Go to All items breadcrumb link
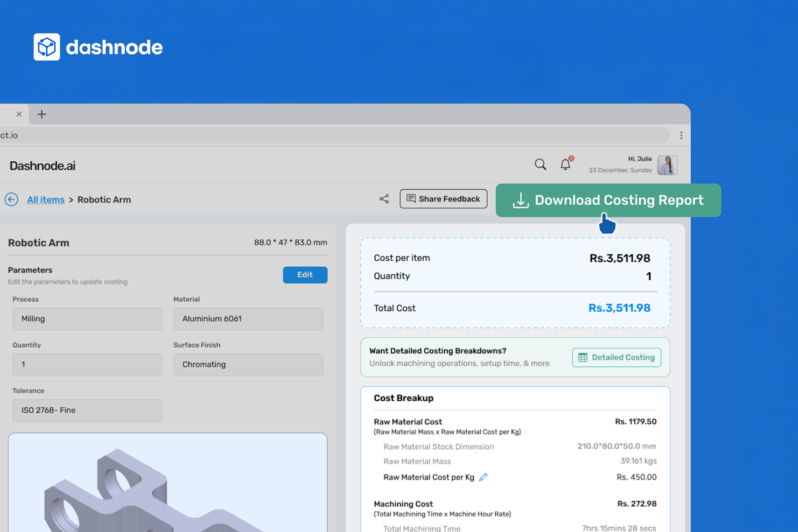 point(46,200)
